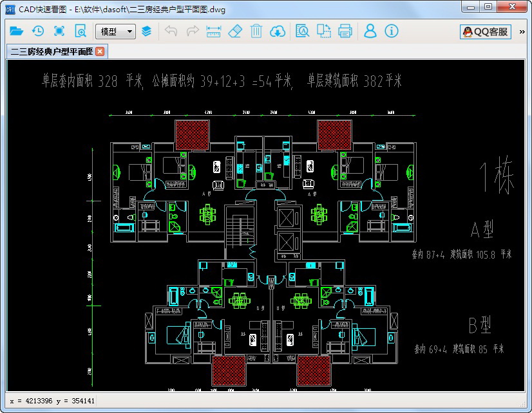Click the trash delete icon
532x413 pixels.
[x=256, y=31]
